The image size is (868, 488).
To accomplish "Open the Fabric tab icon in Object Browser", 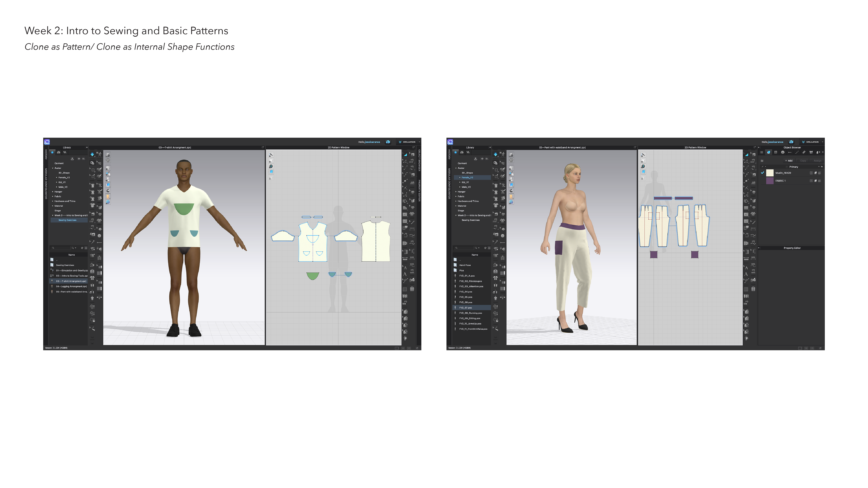I will pyautogui.click(x=769, y=152).
